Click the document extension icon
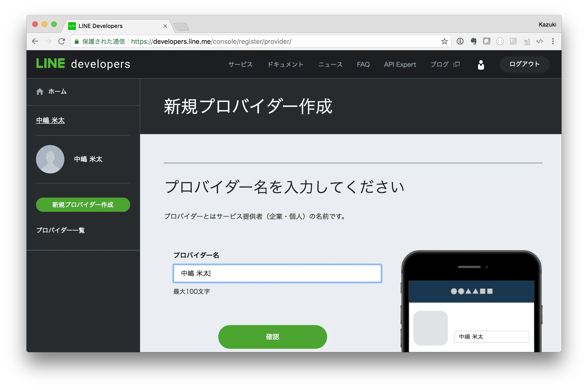The width and height of the screenshot is (588, 390). 526,41
